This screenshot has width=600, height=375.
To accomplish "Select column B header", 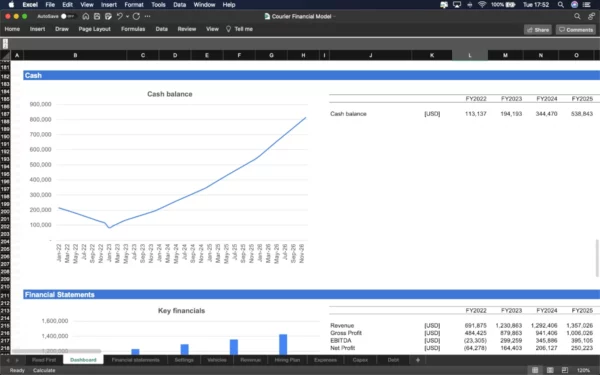I will point(75,55).
